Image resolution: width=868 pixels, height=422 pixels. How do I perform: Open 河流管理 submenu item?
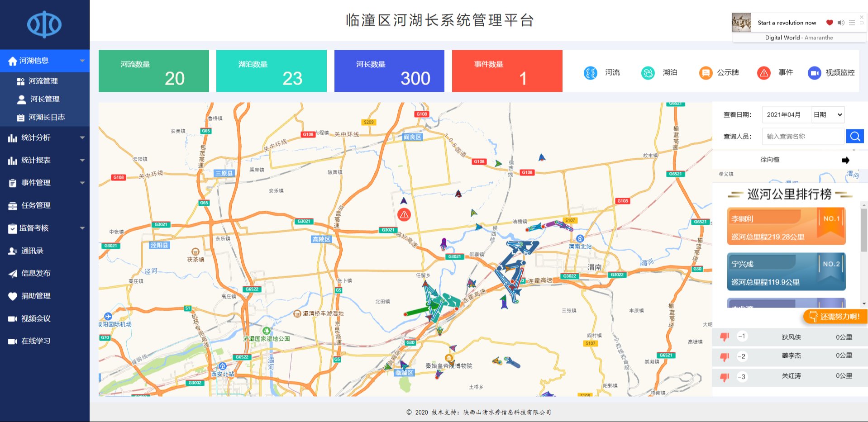[x=43, y=81]
